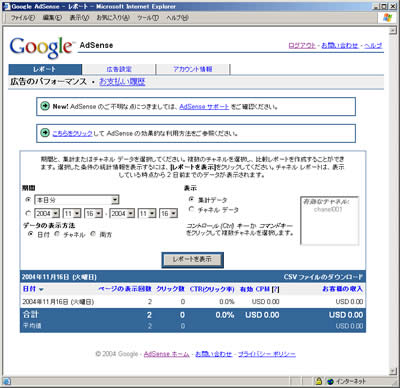The height and width of the screenshot is (388, 400).
Task: Sort by CTR(クリック率) column header
Action: [x=212, y=289]
